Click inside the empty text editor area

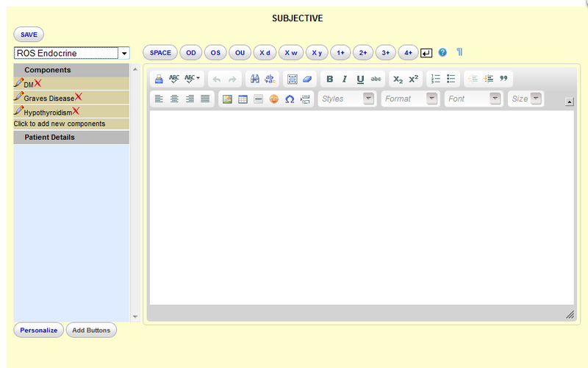[362, 206]
